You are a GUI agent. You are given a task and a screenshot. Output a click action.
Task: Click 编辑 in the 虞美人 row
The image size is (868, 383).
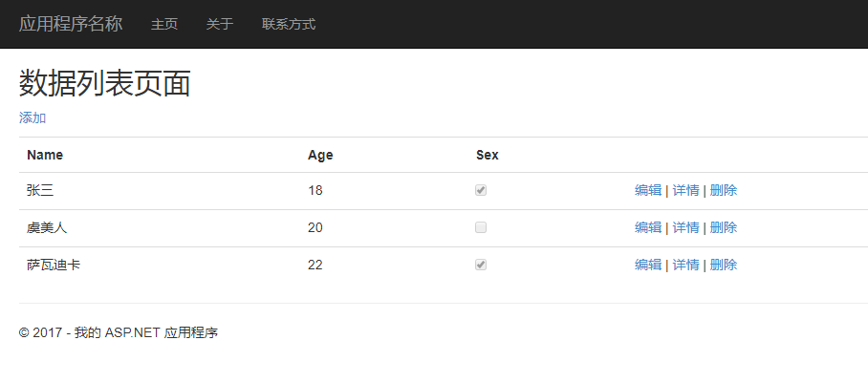click(648, 227)
